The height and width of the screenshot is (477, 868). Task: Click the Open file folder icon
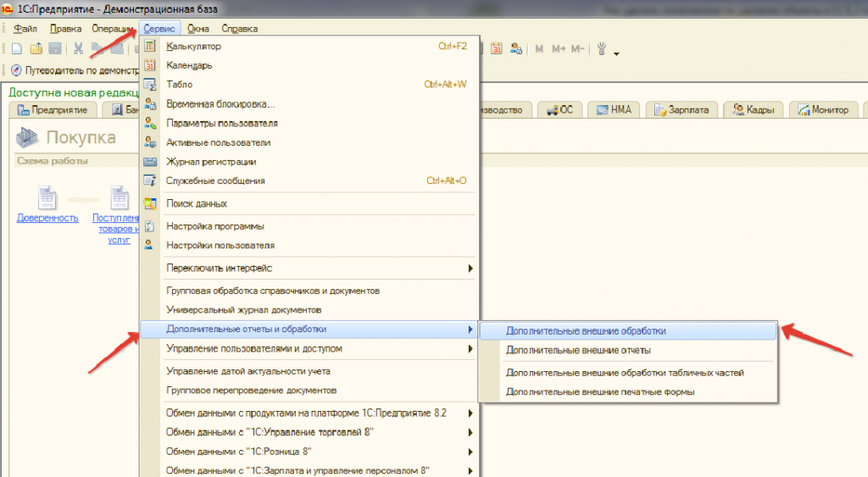point(36,49)
